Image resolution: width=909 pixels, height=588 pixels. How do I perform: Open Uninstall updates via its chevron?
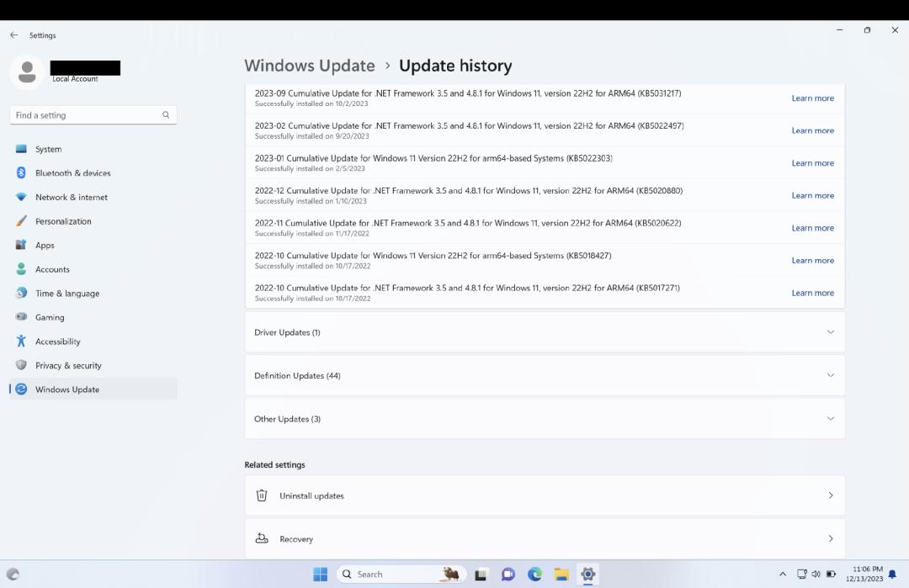pyautogui.click(x=831, y=495)
